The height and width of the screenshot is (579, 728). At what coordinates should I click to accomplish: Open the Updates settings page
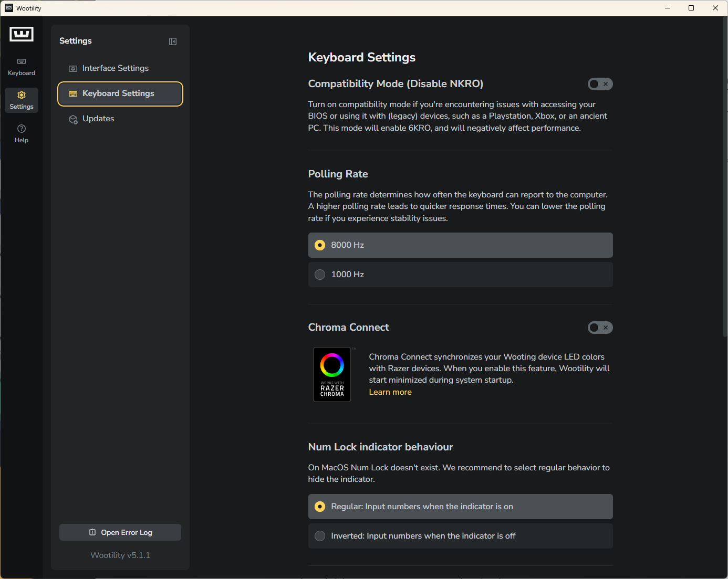[x=98, y=119]
